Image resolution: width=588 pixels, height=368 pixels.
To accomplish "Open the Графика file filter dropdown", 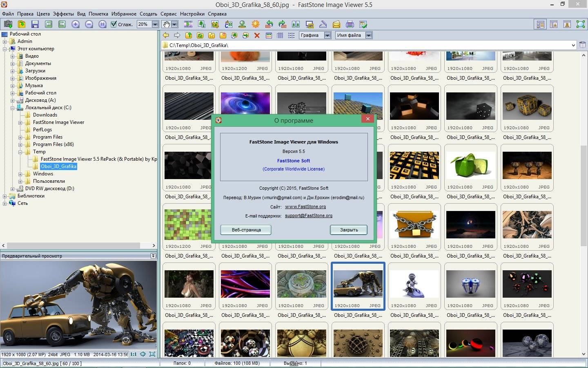I will tap(327, 35).
